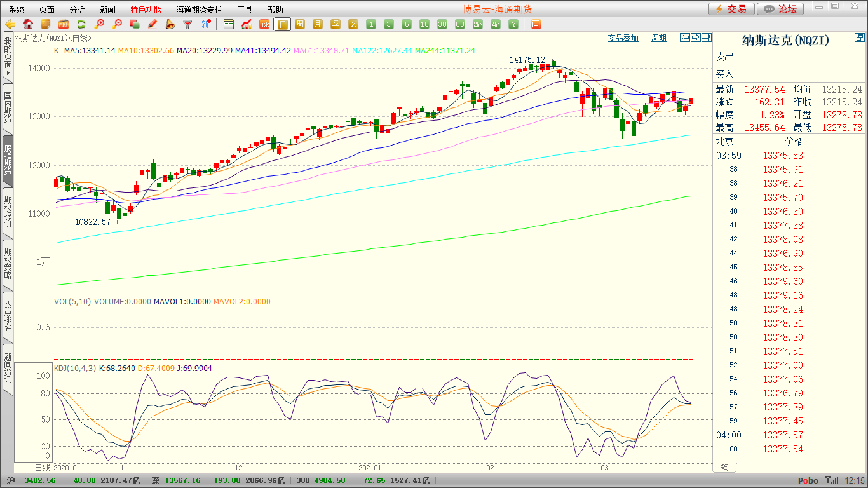Select the weekly 周 period button
This screenshot has width=868, height=488.
point(300,24)
